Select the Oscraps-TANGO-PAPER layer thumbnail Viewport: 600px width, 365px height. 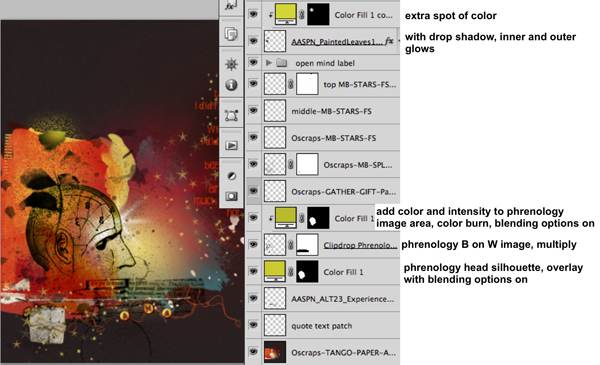(275, 352)
